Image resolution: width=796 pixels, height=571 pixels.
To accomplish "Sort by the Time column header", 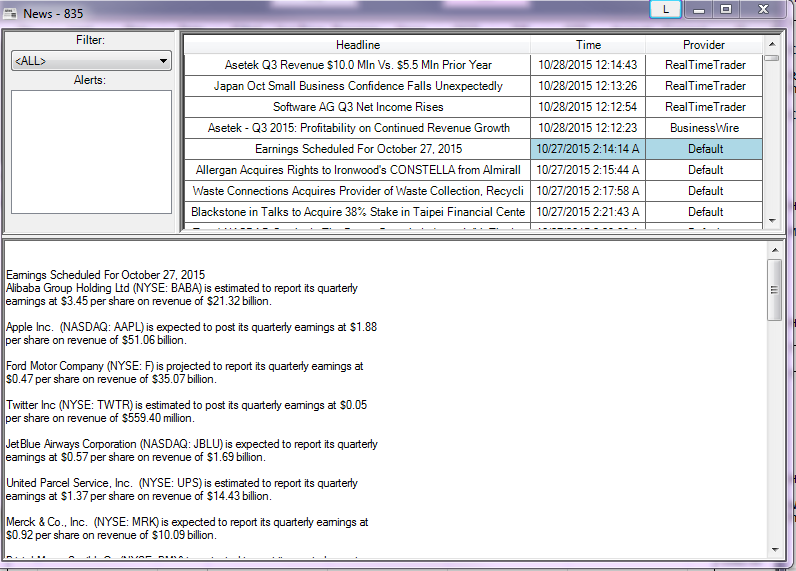I will (588, 45).
